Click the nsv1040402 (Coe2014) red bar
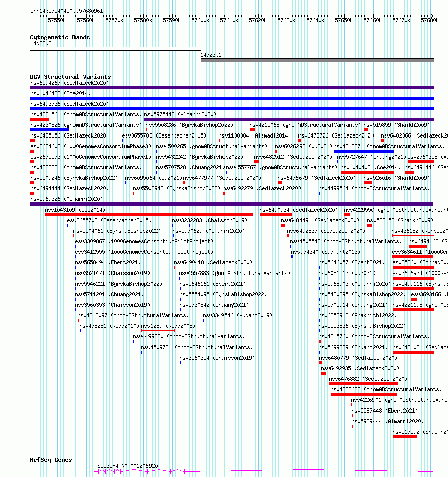Image resolution: width=448 pixels, height=477 pixels. (x=367, y=172)
